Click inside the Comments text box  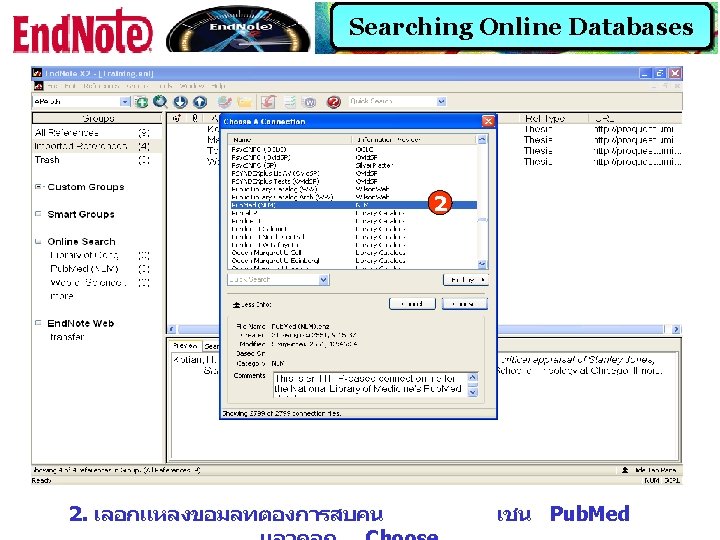point(370,384)
